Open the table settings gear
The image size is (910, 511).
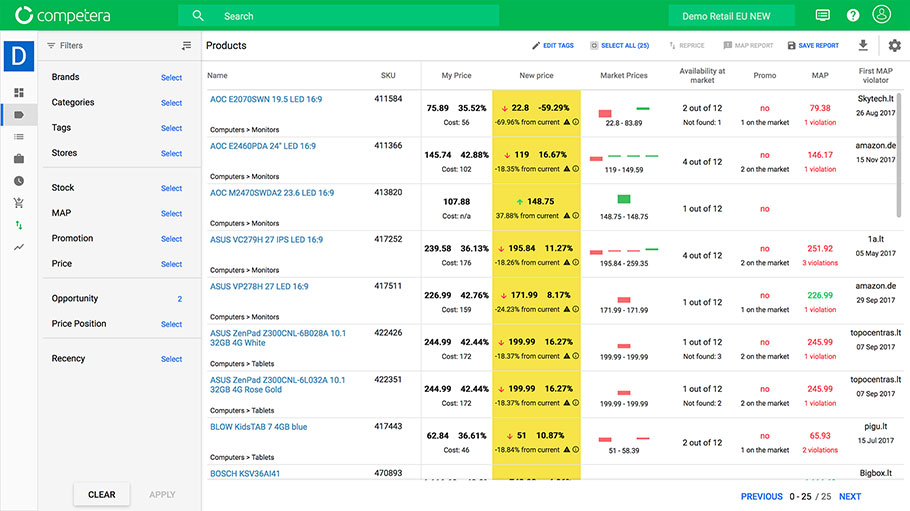pos(894,45)
